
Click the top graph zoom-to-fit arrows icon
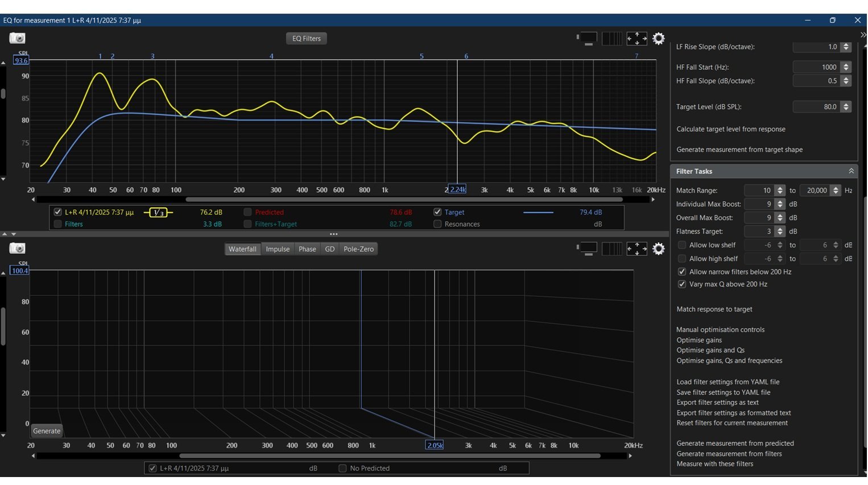click(636, 38)
